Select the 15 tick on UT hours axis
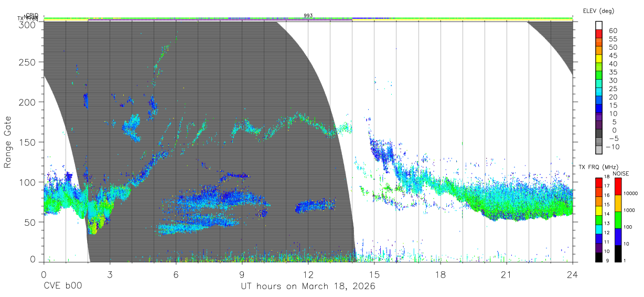The width and height of the screenshot is (644, 297). click(x=374, y=274)
